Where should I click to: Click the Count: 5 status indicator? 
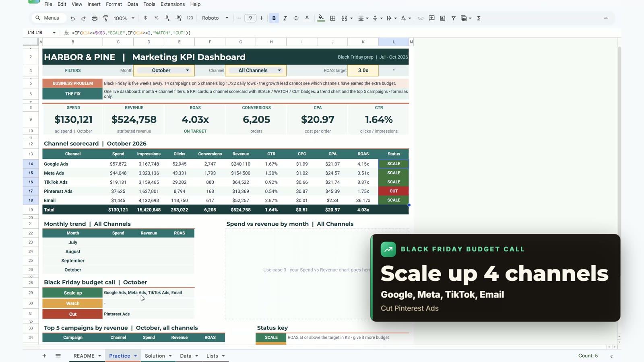tap(588, 356)
